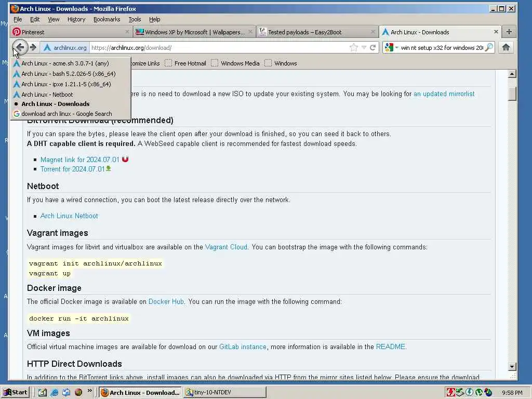Screen dimensions: 532x399
Task: Click the Arch Linux - Download taskbar button
Action: pyautogui.click(x=140, y=392)
